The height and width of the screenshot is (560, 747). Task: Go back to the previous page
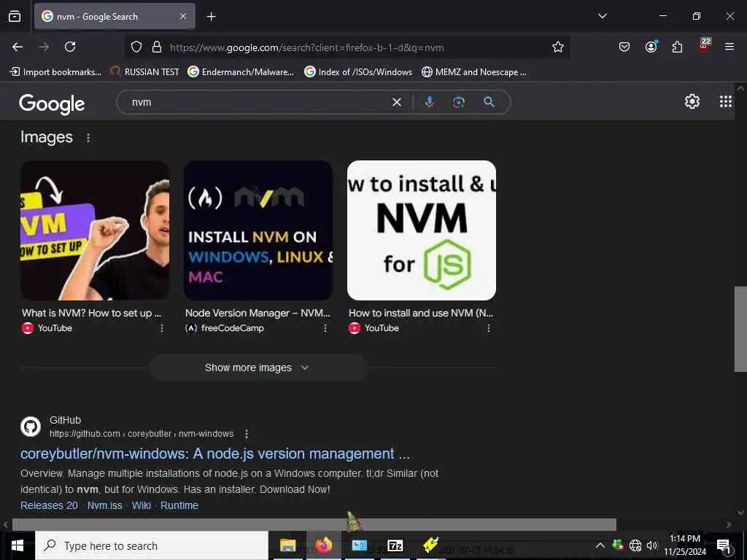(x=18, y=47)
